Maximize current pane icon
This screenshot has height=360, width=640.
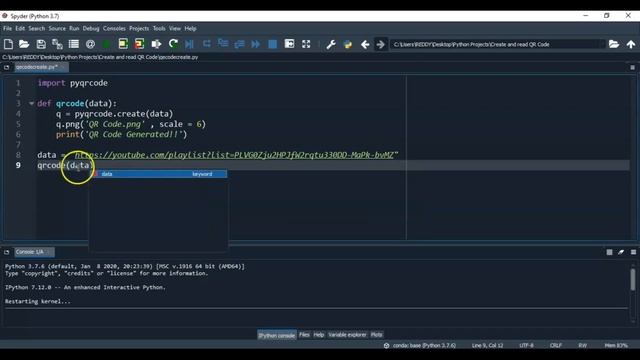pyautogui.click(x=289, y=44)
